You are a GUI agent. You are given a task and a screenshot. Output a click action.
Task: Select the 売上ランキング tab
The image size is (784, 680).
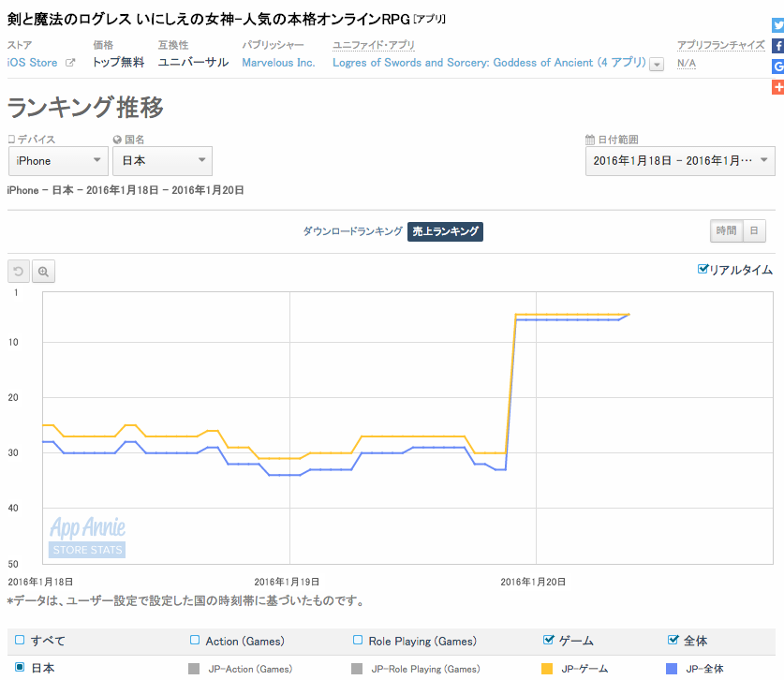click(x=445, y=231)
